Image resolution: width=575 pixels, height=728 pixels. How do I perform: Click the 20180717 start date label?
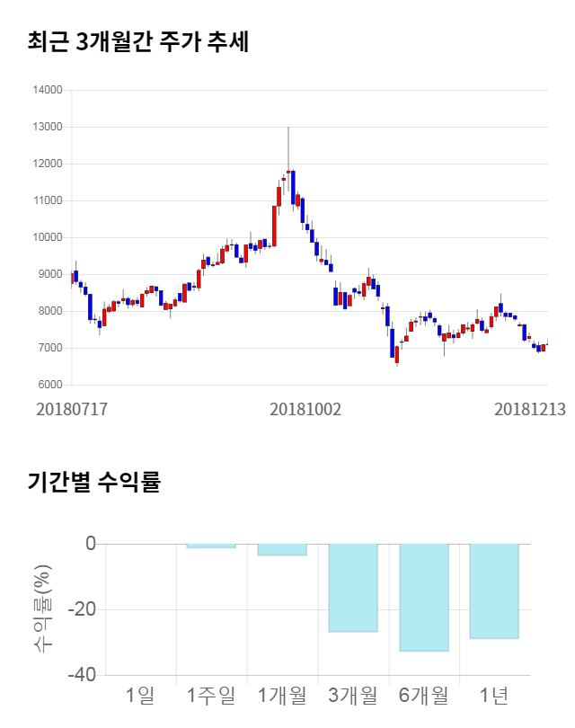[72, 408]
